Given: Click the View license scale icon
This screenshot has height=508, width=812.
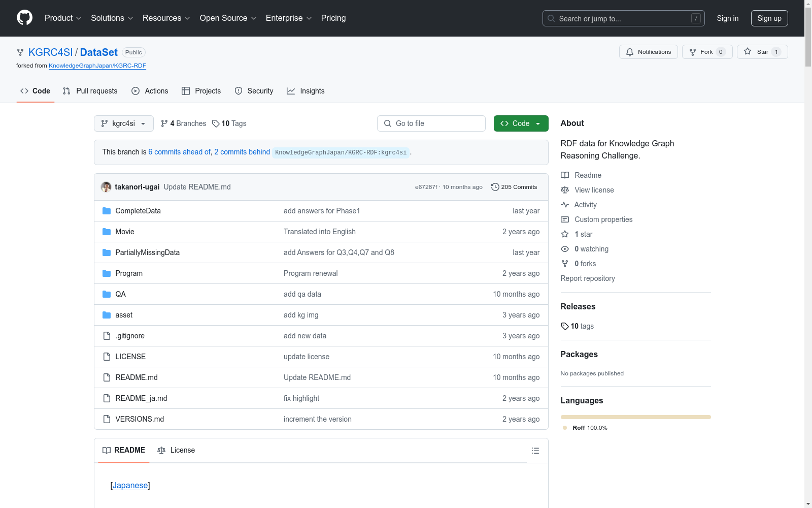Looking at the screenshot, I should 565,190.
